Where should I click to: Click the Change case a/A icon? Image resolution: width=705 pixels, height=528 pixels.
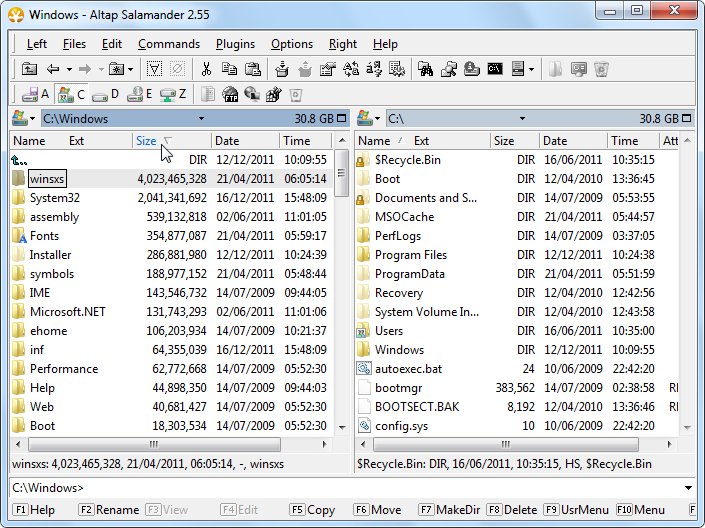pos(374,69)
